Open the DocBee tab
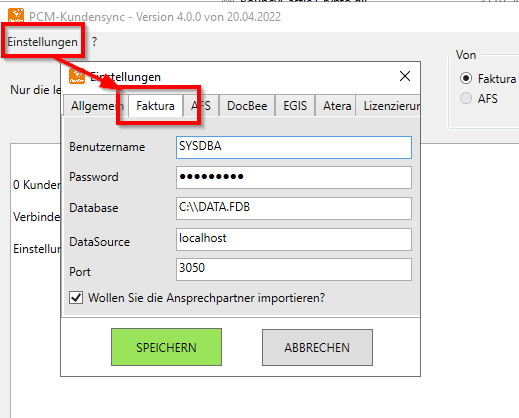This screenshot has width=519, height=418. pyautogui.click(x=247, y=106)
